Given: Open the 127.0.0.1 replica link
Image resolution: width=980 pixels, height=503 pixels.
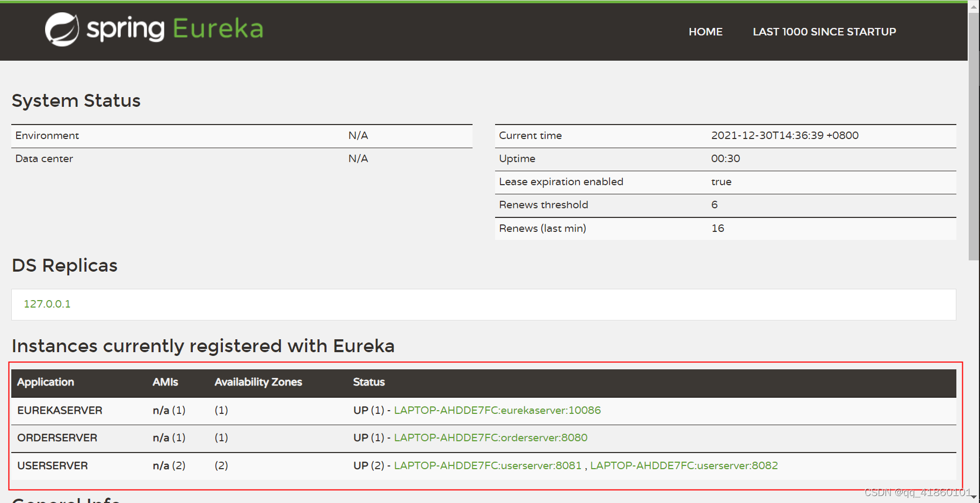Looking at the screenshot, I should pos(47,304).
